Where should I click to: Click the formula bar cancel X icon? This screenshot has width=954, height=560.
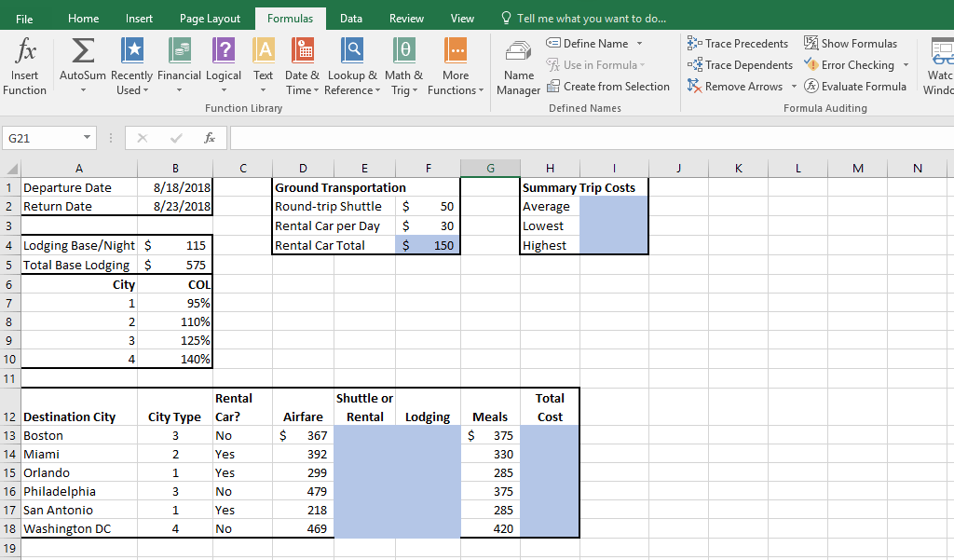(x=143, y=138)
